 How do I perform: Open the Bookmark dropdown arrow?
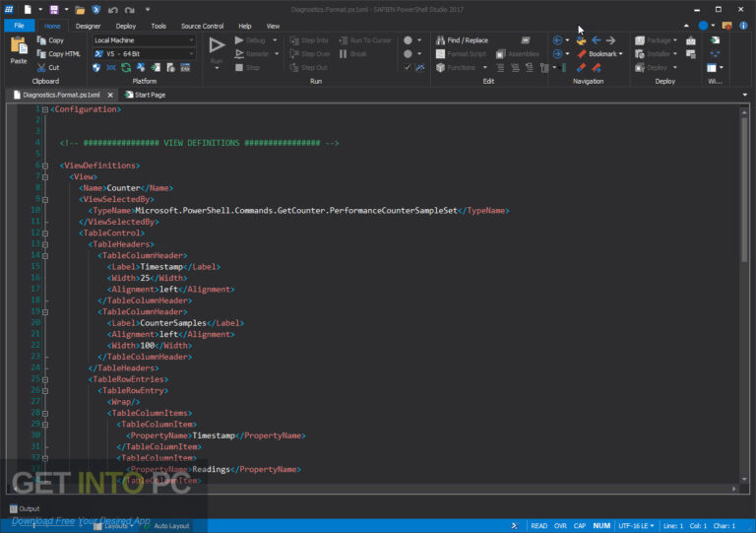point(621,54)
